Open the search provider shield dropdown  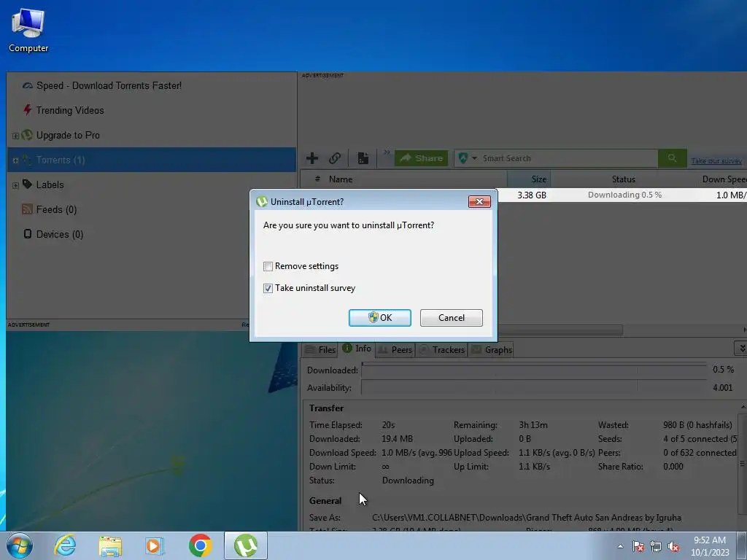468,158
